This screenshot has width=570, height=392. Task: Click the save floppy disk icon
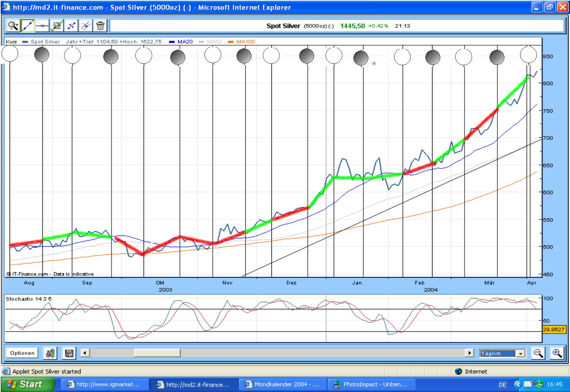pos(69,353)
